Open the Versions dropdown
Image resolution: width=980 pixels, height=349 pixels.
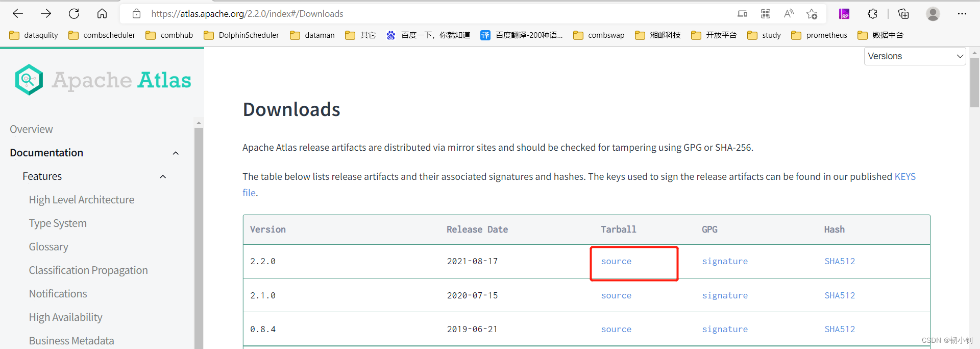[x=915, y=56]
